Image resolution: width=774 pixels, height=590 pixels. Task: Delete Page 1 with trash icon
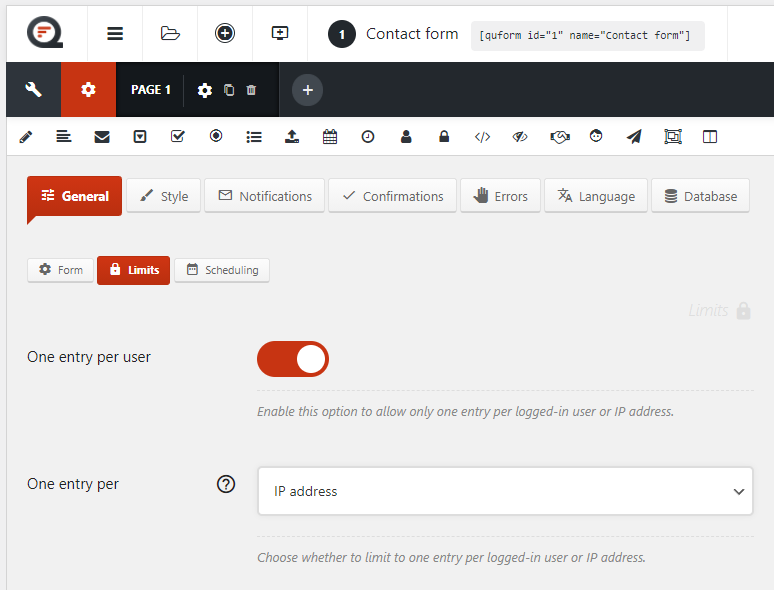(x=251, y=90)
